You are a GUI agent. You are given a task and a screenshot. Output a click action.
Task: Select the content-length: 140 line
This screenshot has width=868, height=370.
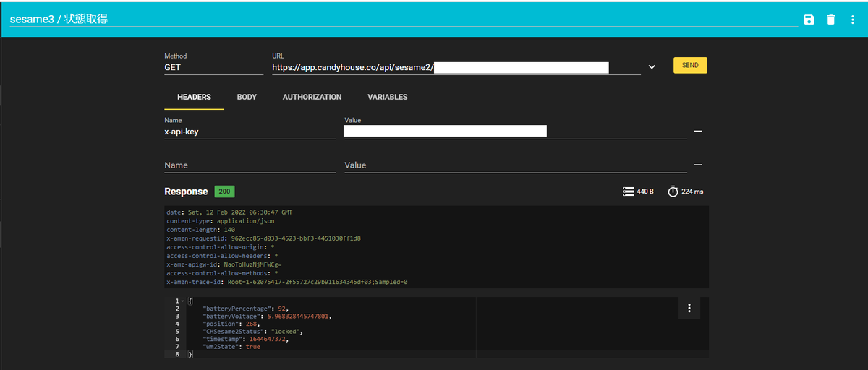pos(200,230)
